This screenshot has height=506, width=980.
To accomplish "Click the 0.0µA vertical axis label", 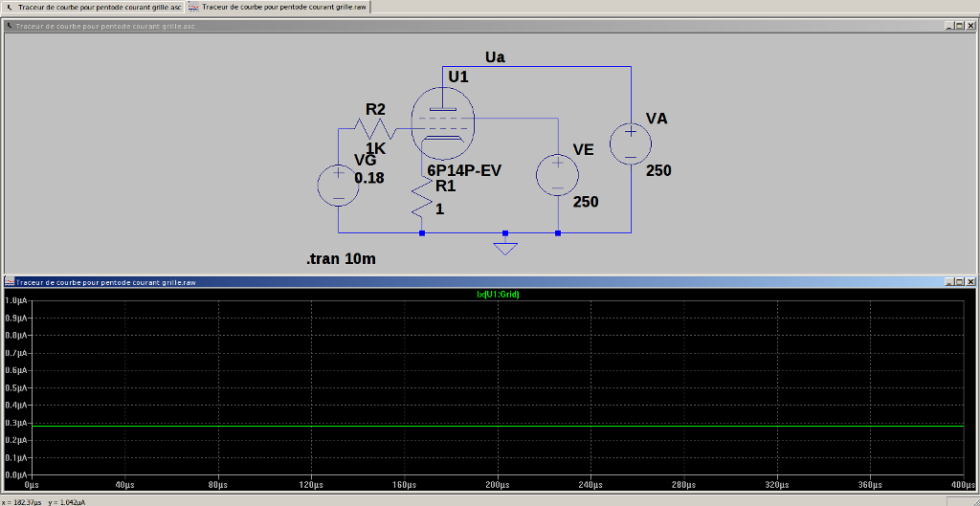I will click(x=15, y=475).
